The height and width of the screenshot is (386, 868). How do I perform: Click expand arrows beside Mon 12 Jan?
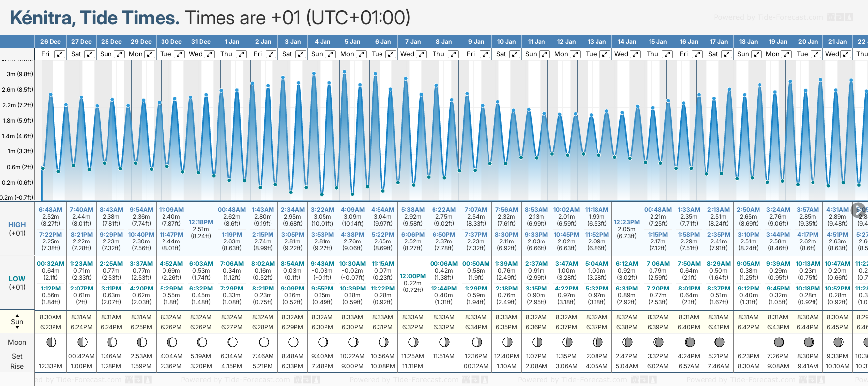click(576, 54)
